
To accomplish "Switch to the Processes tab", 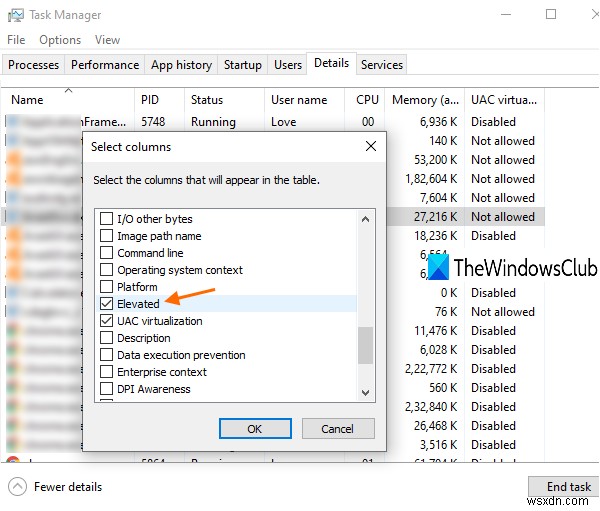I will pos(34,65).
